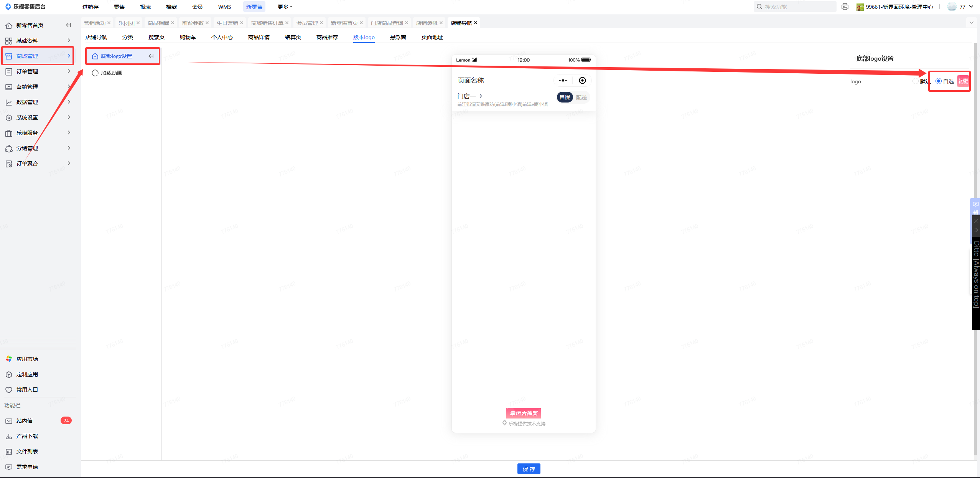This screenshot has width=980, height=478.
Task: Open the 更多 top dropdown menu
Action: (x=285, y=7)
